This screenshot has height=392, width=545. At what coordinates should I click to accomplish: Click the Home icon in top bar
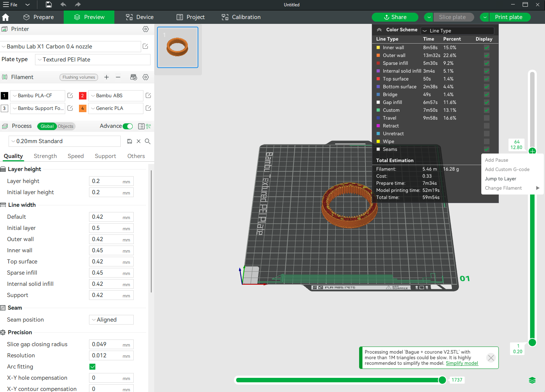pyautogui.click(x=6, y=17)
